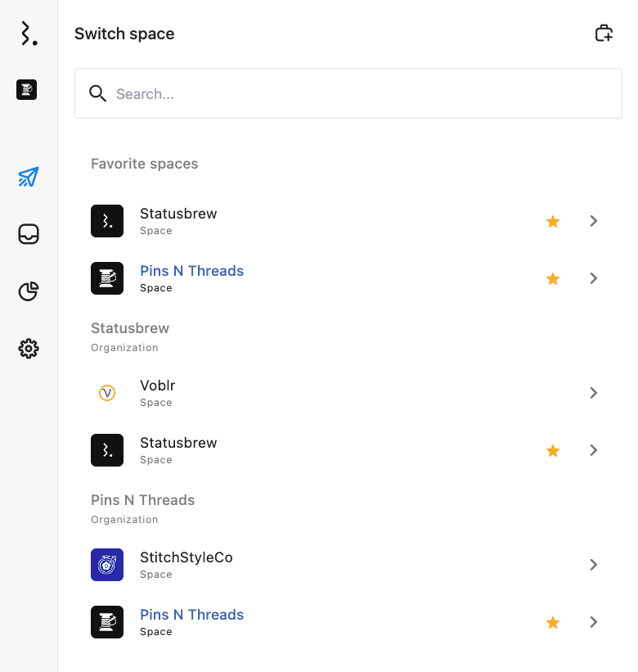Expand the StitchStyleCo space chevron
Viewport: 638px width, 672px height.
(x=594, y=565)
